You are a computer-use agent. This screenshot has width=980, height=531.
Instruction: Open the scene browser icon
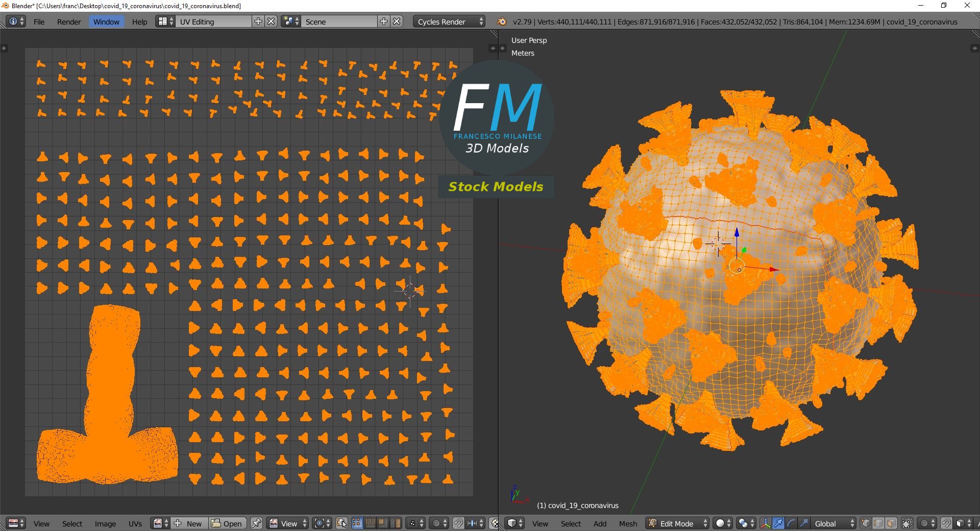point(291,21)
